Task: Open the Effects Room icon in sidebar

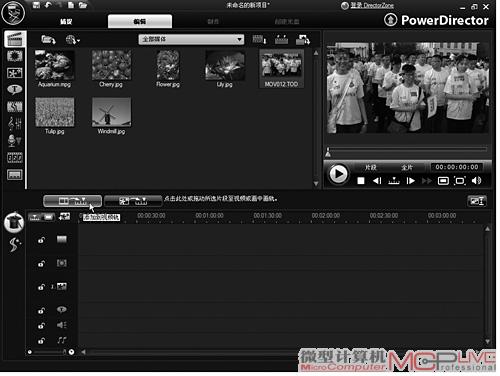Action: pos(15,56)
